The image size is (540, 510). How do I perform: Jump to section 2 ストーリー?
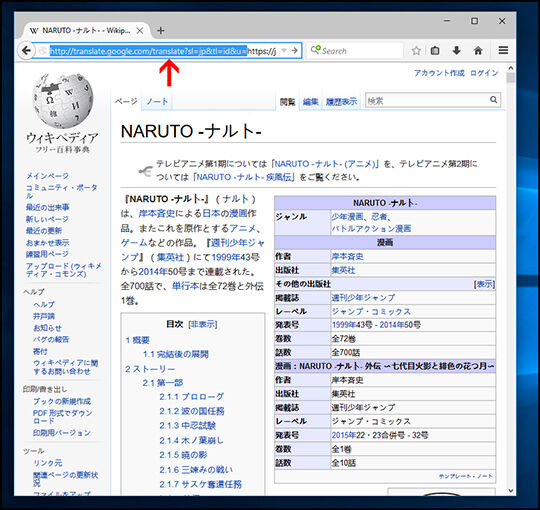click(150, 369)
